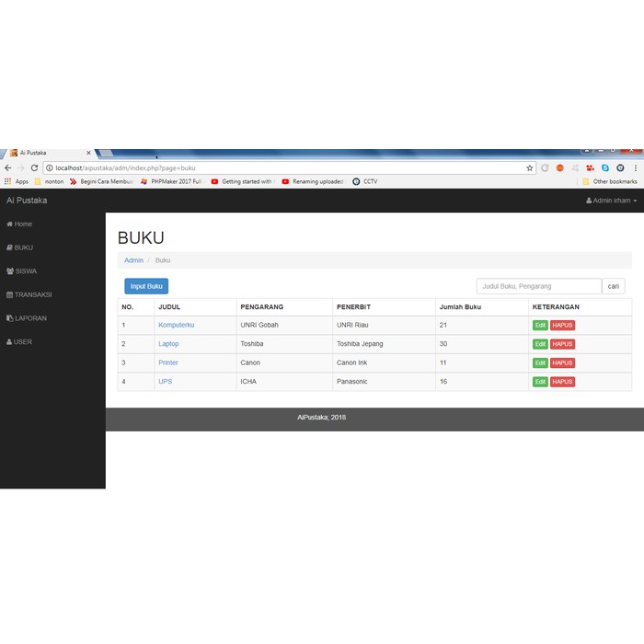Open the Komputerku book link

176,325
